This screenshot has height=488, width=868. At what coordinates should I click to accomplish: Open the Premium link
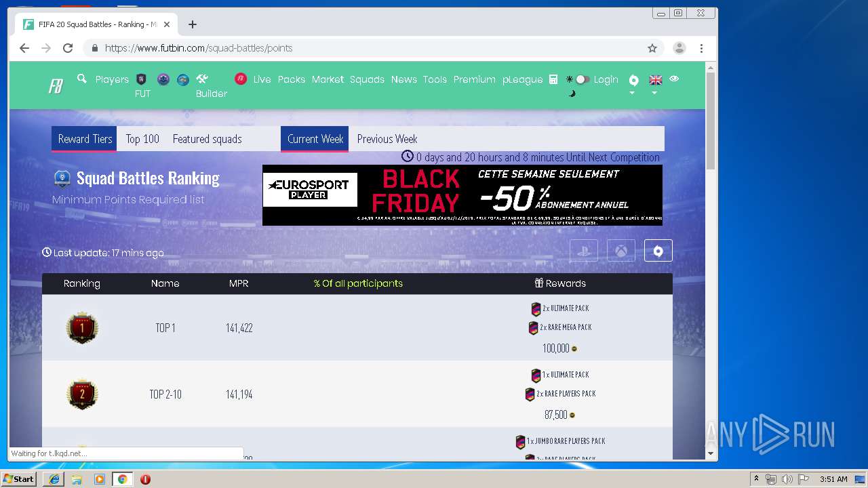click(474, 79)
